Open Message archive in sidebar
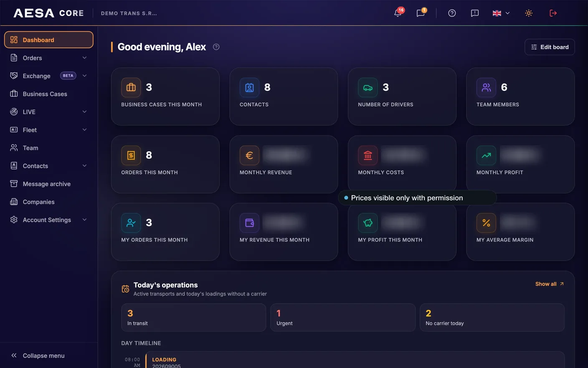Image resolution: width=588 pixels, height=368 pixels. [49, 184]
